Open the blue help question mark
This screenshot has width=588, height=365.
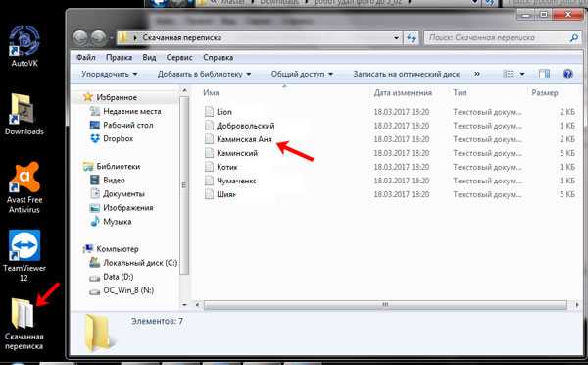coord(567,74)
